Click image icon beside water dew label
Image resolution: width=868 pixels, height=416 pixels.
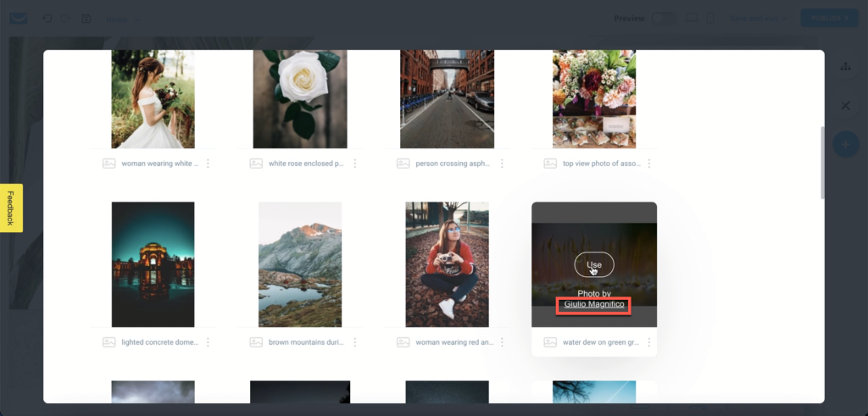click(x=550, y=342)
